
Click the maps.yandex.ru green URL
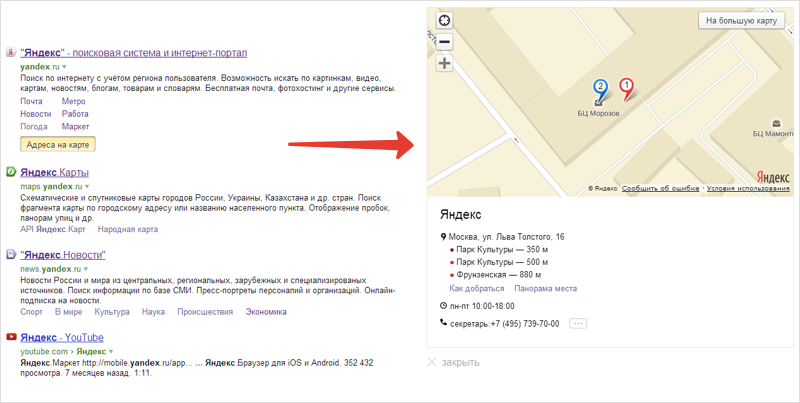[51, 186]
